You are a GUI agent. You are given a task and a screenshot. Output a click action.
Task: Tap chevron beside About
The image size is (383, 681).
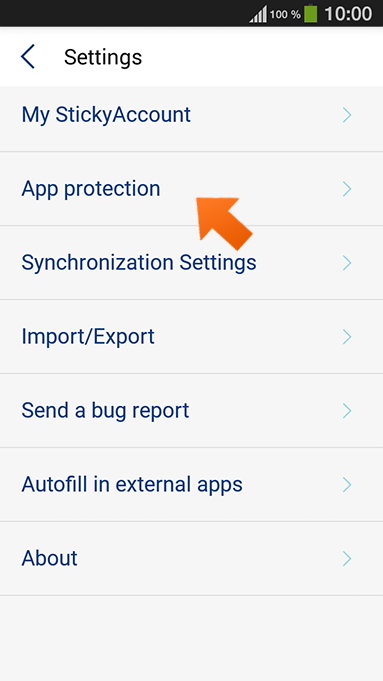pos(347,558)
